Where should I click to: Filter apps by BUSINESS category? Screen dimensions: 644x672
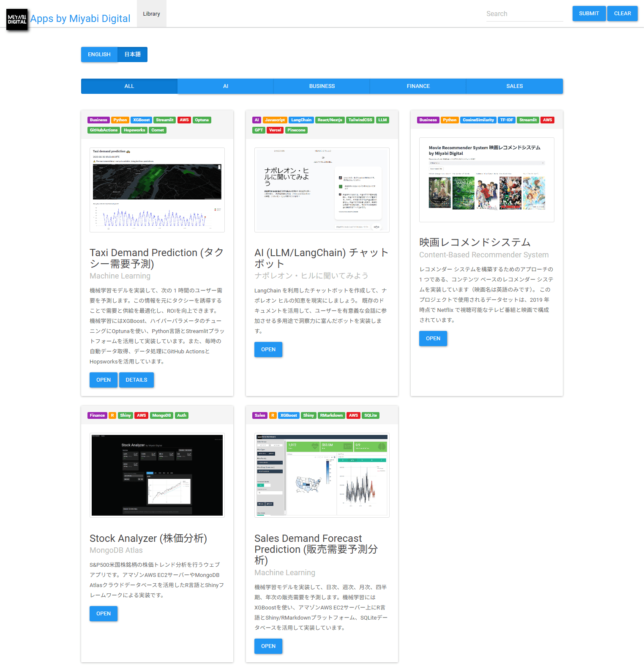[x=322, y=86]
